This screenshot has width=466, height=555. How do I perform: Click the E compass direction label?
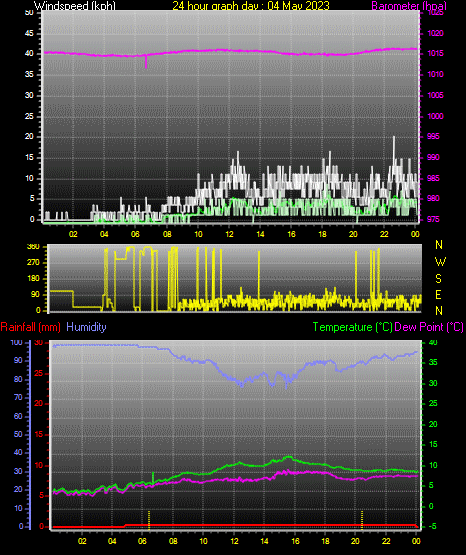(x=438, y=294)
